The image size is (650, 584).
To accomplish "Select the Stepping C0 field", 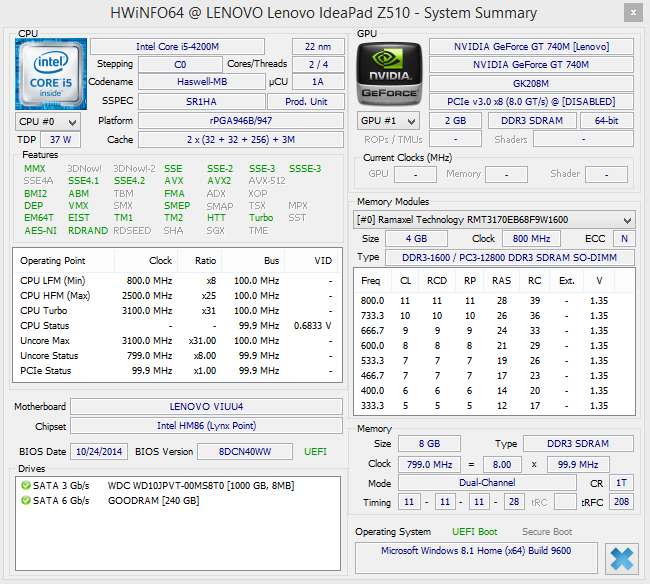I will pos(180,64).
